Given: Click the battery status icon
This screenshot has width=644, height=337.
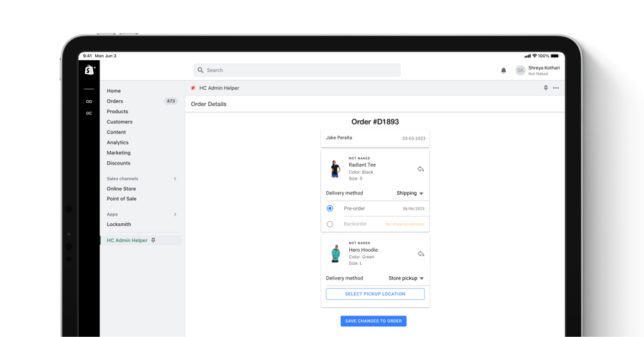Looking at the screenshot, I should coord(555,56).
